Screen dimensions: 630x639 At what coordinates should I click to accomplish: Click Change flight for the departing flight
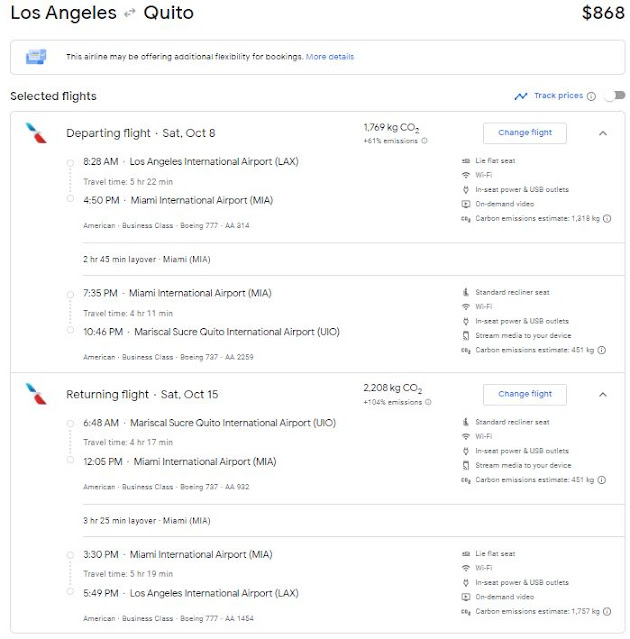525,133
